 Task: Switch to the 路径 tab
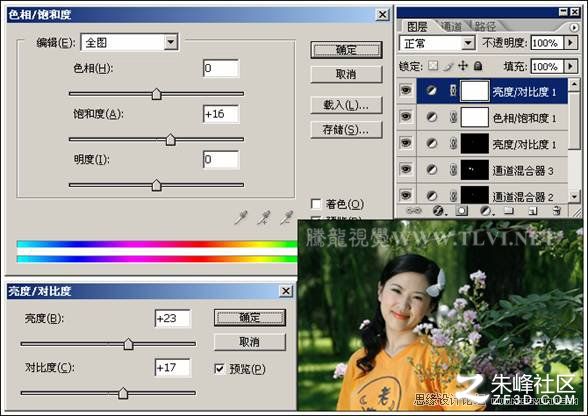(x=485, y=27)
